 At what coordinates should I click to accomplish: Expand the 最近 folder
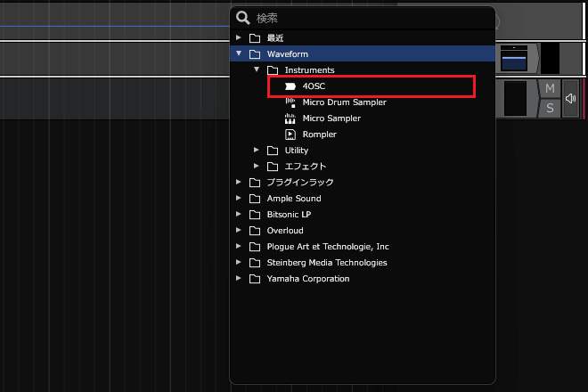pos(239,38)
